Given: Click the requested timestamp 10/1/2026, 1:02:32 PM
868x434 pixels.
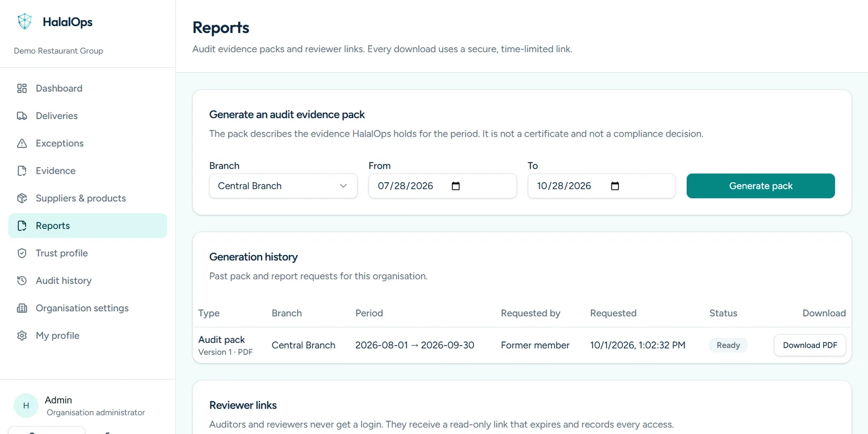Looking at the screenshot, I should 637,345.
